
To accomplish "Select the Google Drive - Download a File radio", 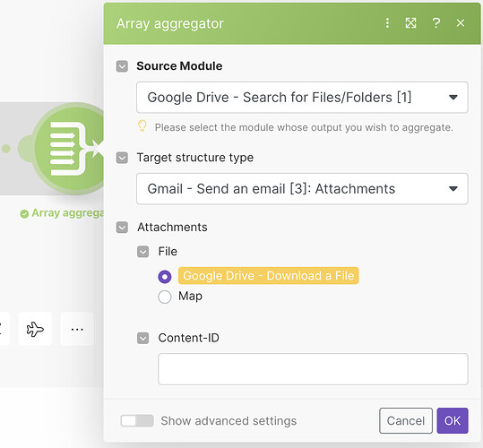I will coord(165,276).
